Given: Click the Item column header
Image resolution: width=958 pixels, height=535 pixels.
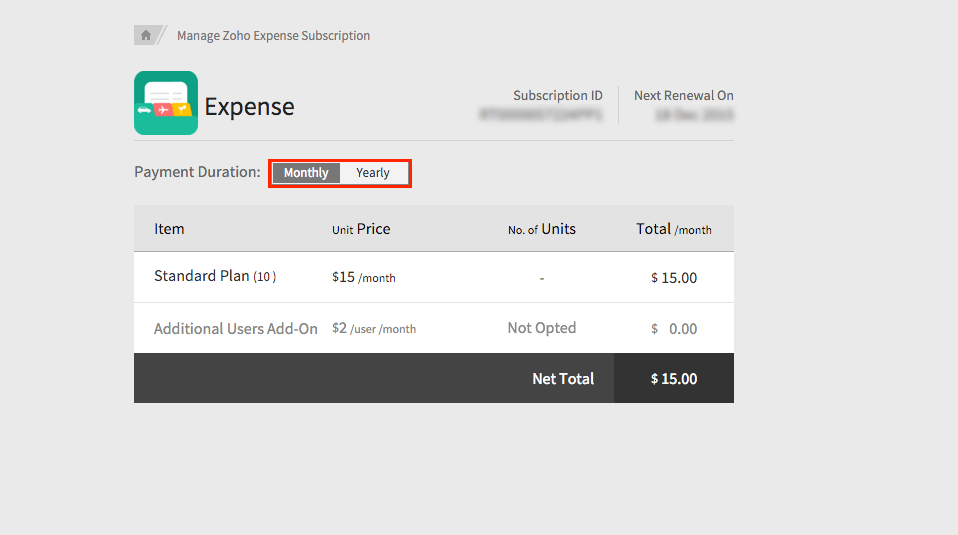Looking at the screenshot, I should pyautogui.click(x=169, y=229).
